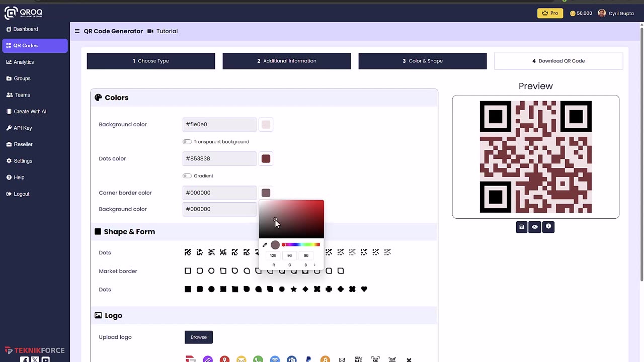Open Settings in the sidebar

click(35, 161)
